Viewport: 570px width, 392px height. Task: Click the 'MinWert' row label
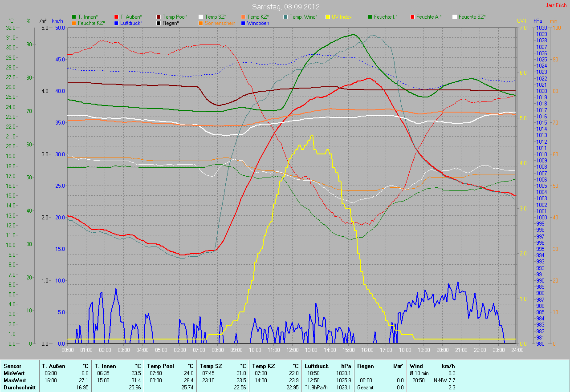[x=14, y=373]
